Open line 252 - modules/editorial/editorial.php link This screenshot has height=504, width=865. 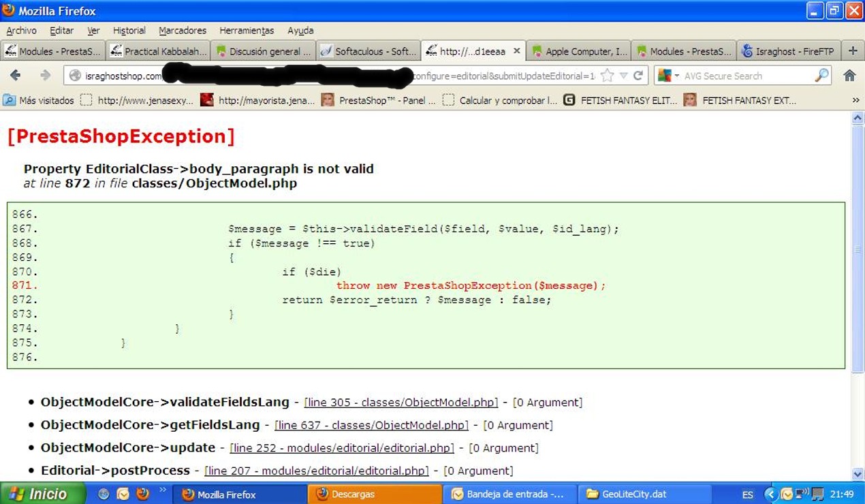coord(342,448)
